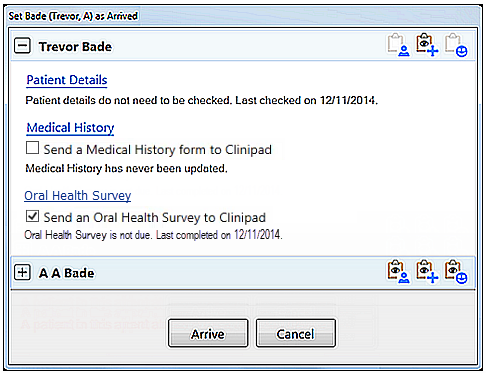This screenshot has height=373, width=486.
Task: Open the Patient Details link
Action: (67, 80)
